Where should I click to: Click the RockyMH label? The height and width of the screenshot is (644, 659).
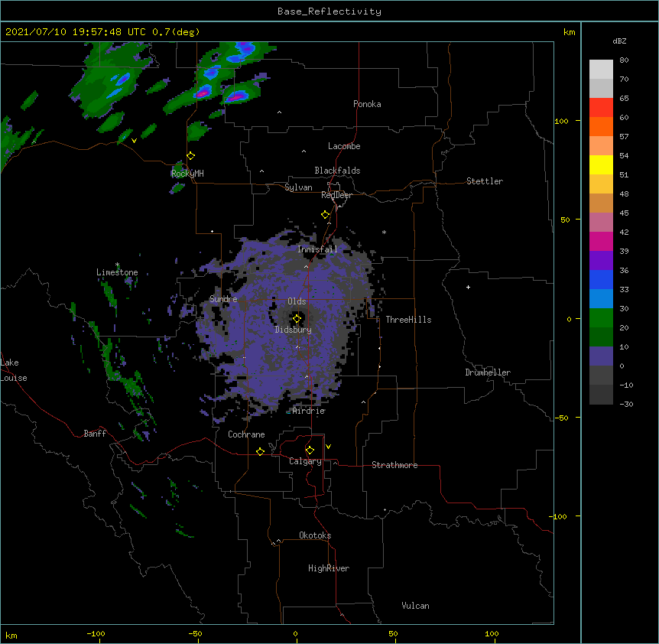coord(187,174)
